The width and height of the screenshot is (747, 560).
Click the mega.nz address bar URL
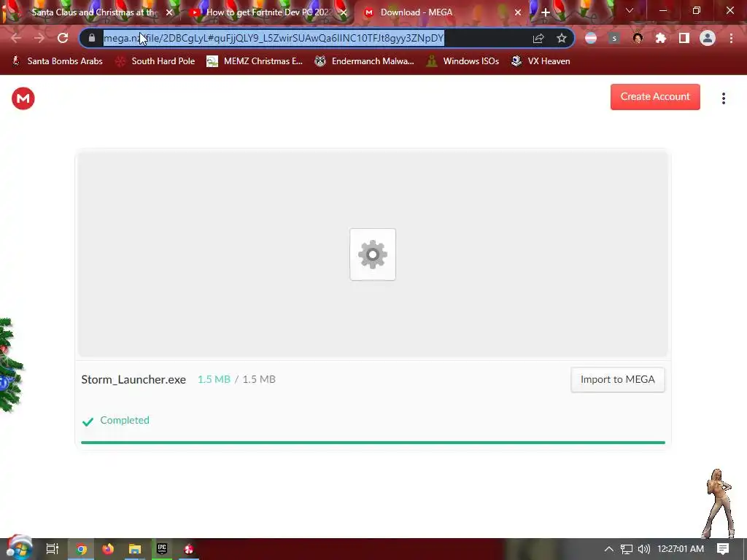click(x=274, y=38)
